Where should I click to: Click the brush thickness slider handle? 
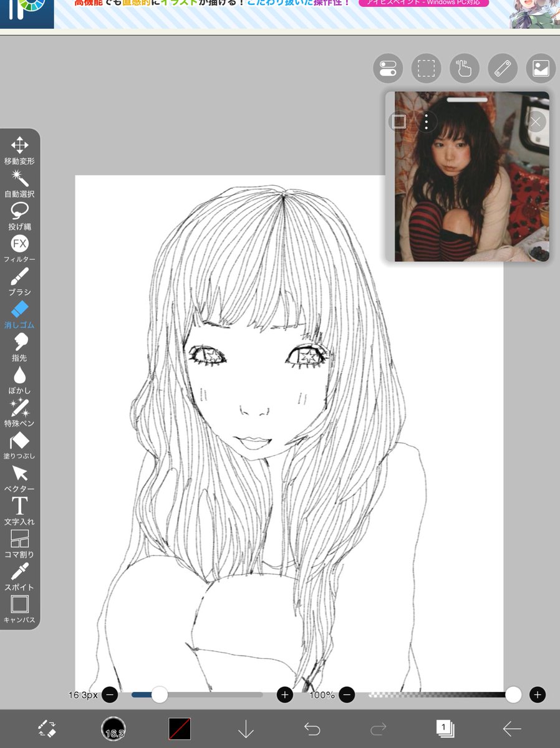point(160,694)
